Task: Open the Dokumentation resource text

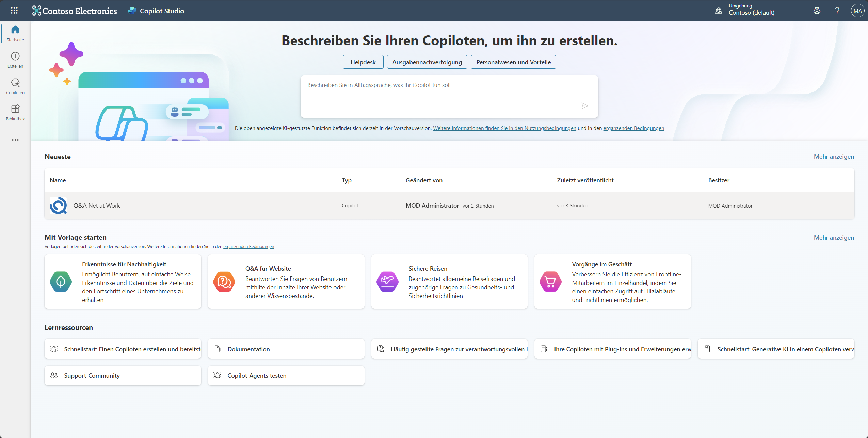Action: [x=248, y=349]
